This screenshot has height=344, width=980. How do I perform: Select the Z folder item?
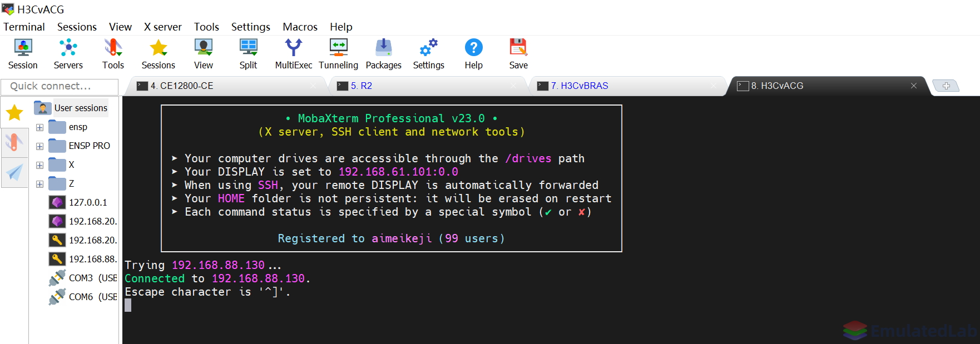tap(62, 184)
